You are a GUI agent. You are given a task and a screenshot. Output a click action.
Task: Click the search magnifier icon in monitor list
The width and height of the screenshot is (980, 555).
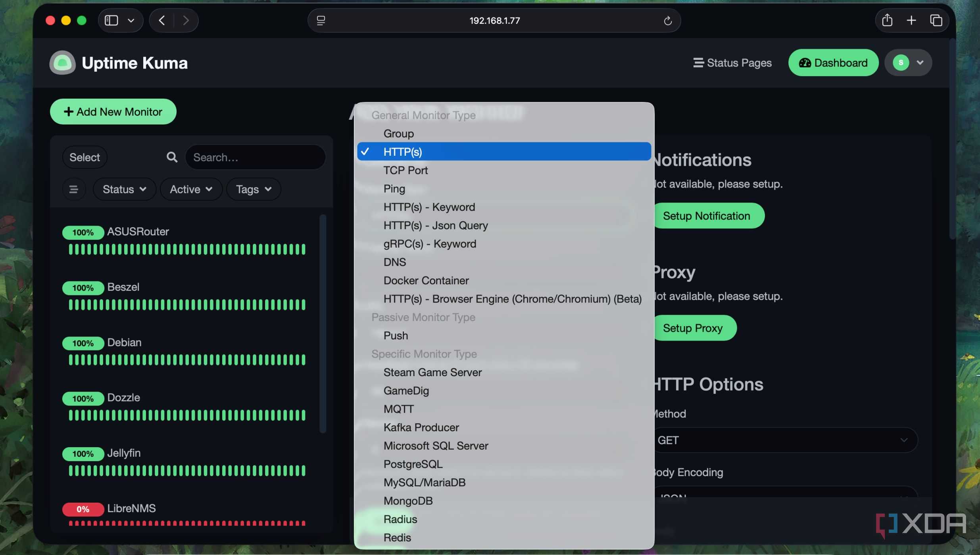tap(172, 157)
